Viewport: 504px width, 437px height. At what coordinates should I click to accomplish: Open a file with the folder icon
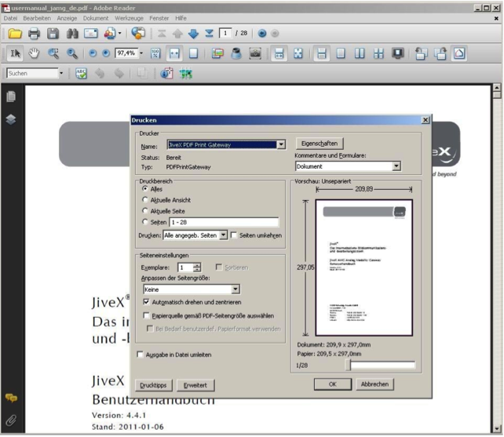point(15,34)
